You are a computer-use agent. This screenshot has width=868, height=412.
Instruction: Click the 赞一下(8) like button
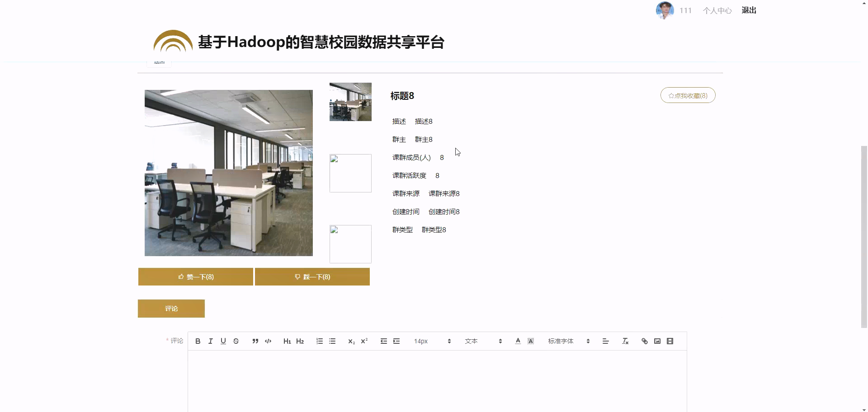[x=196, y=277]
